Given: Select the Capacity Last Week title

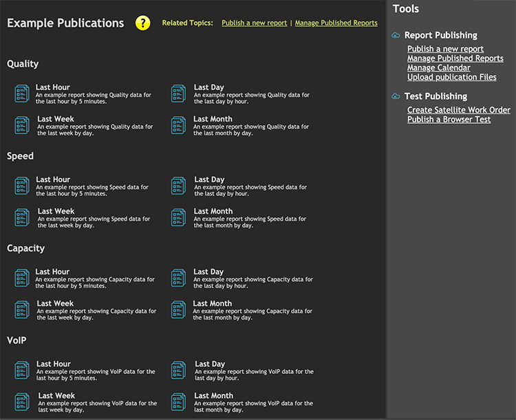Looking at the screenshot, I should coord(55,304).
